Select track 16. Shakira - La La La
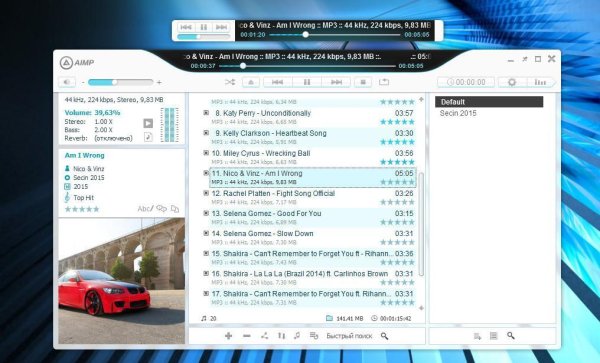Image resolution: width=600 pixels, height=363 pixels. [312, 278]
